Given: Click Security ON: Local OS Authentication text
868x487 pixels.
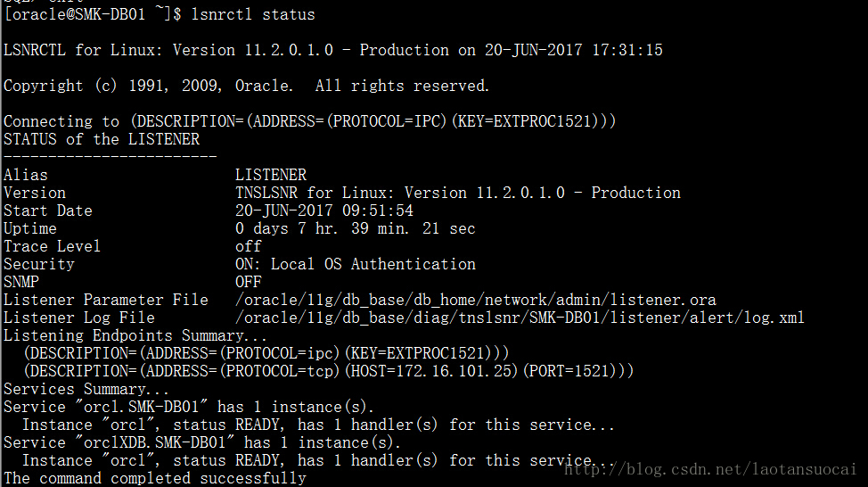Looking at the screenshot, I should pyautogui.click(x=356, y=264).
